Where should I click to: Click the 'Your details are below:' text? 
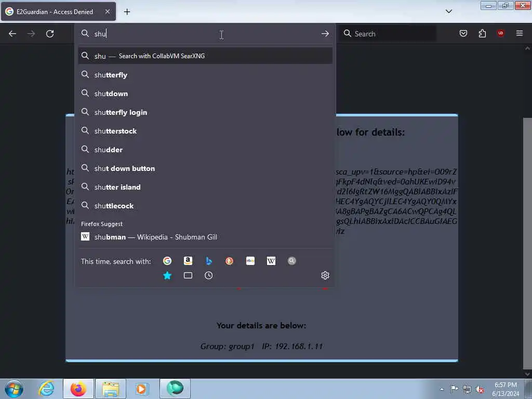tap(261, 326)
